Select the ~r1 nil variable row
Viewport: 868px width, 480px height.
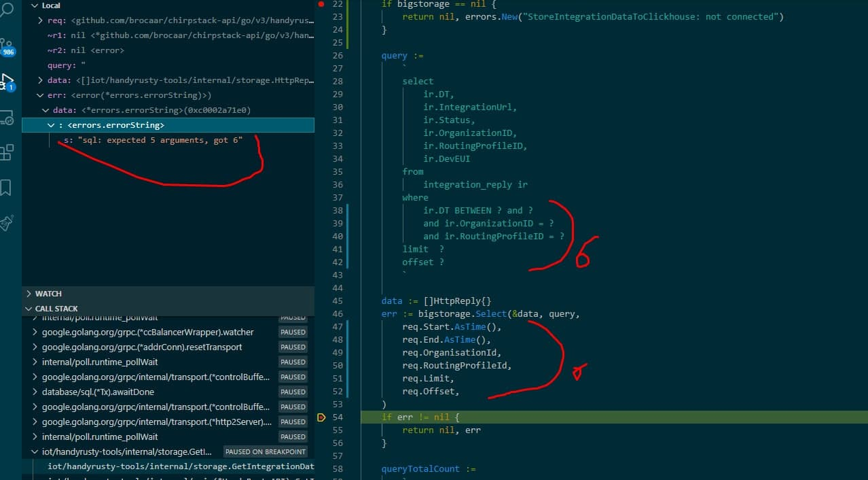(168, 35)
